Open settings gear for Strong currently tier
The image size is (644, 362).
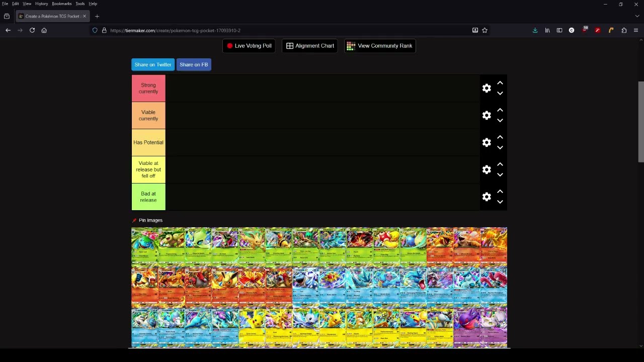(487, 88)
